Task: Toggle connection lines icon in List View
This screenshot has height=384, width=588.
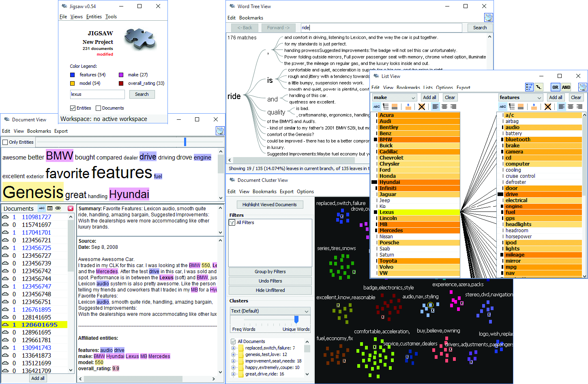Action: coord(529,87)
